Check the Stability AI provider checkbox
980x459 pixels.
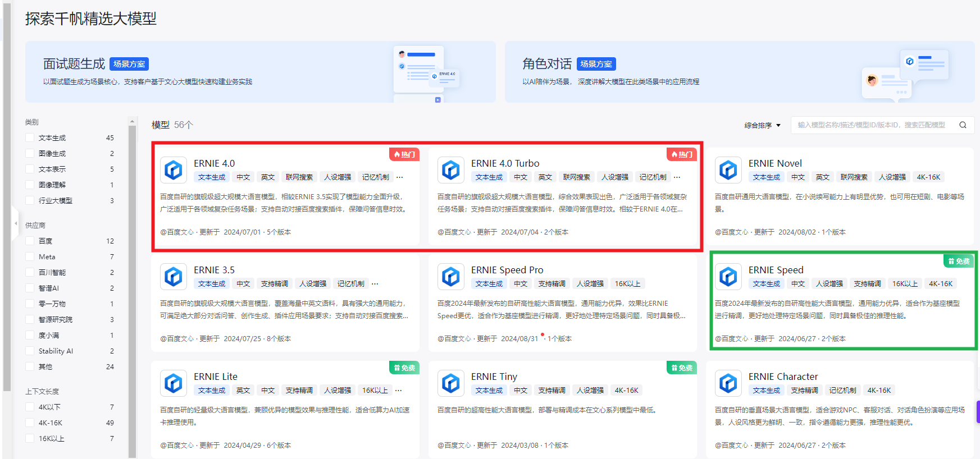[30, 351]
